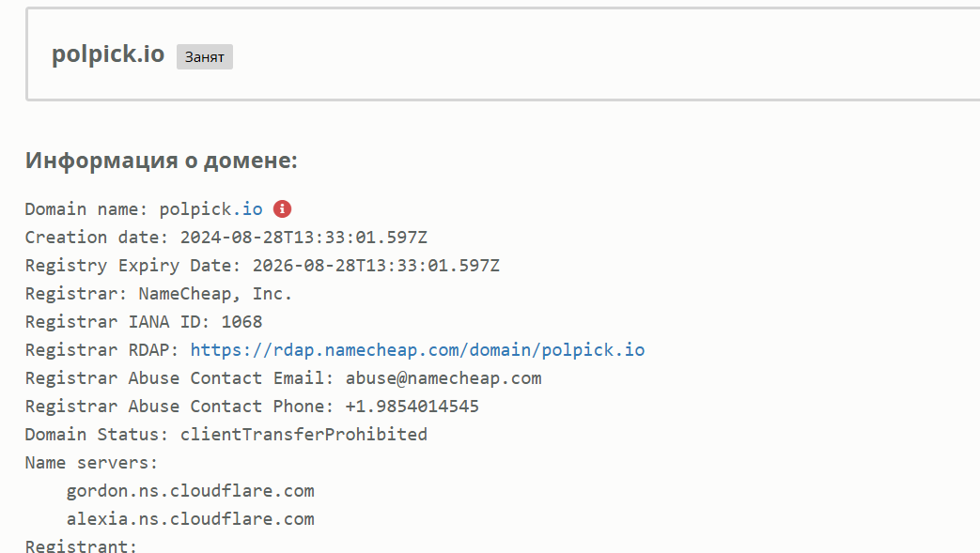Click the "NameCheap, Inc." registrar name
The image size is (980, 553).
215,294
